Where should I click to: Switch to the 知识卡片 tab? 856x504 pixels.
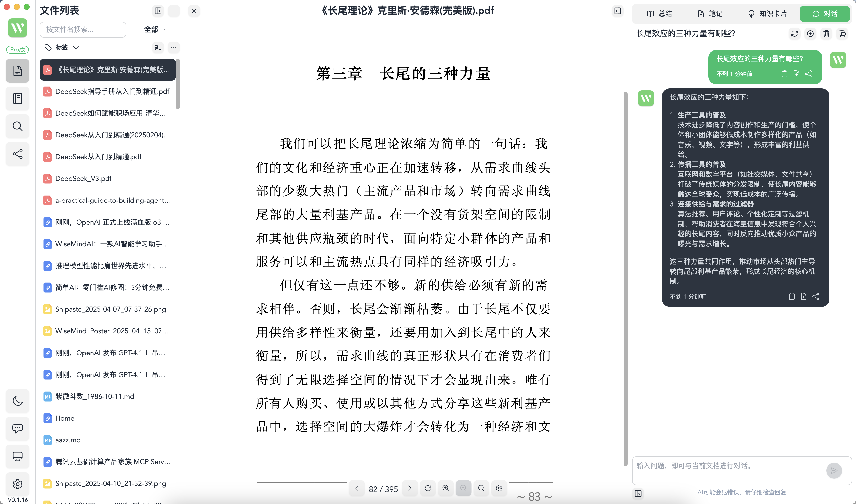coord(767,14)
